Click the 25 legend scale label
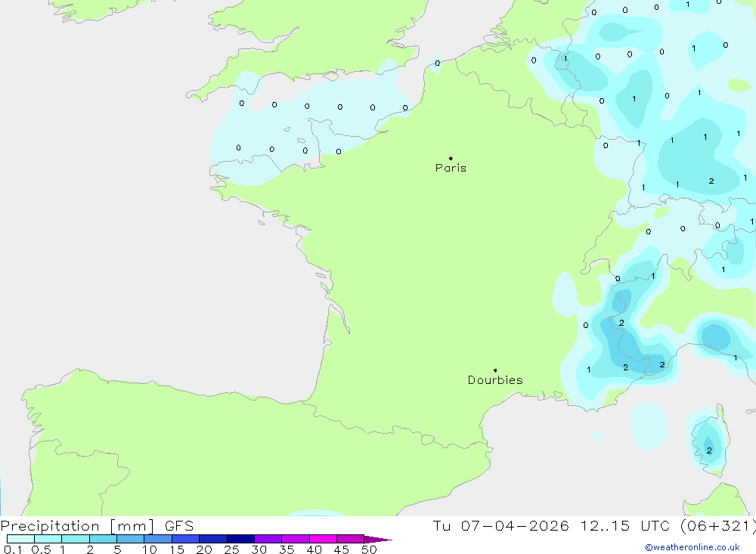The width and height of the screenshot is (756, 554). coord(231,549)
